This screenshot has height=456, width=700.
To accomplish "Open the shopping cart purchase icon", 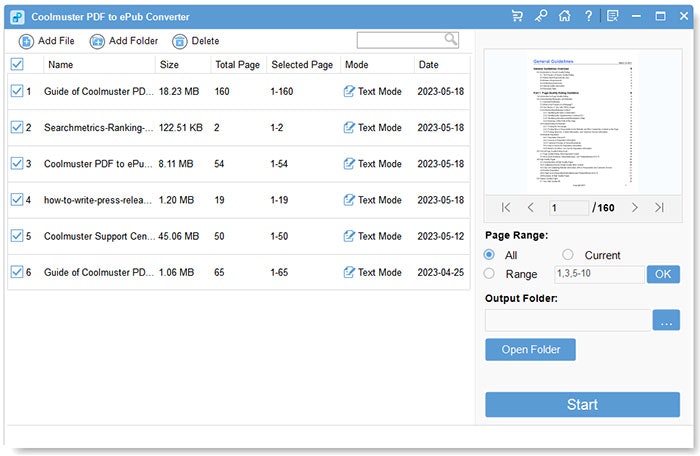I will pyautogui.click(x=517, y=17).
